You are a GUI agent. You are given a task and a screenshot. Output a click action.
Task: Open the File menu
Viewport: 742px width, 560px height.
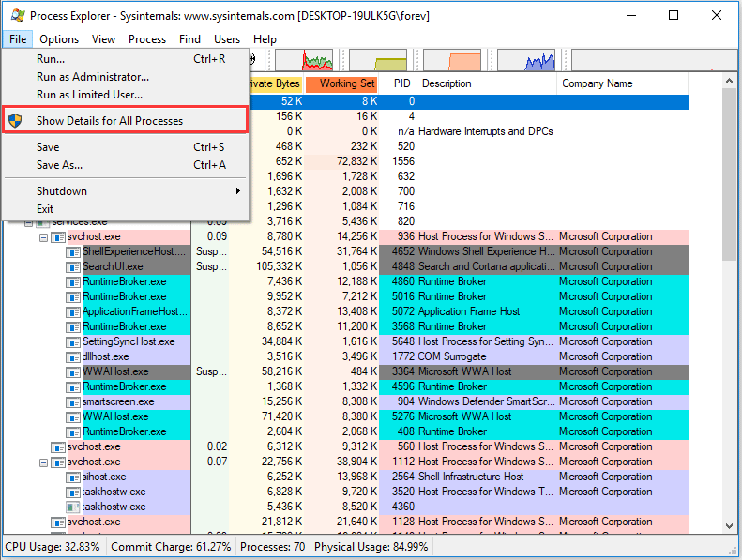click(18, 39)
